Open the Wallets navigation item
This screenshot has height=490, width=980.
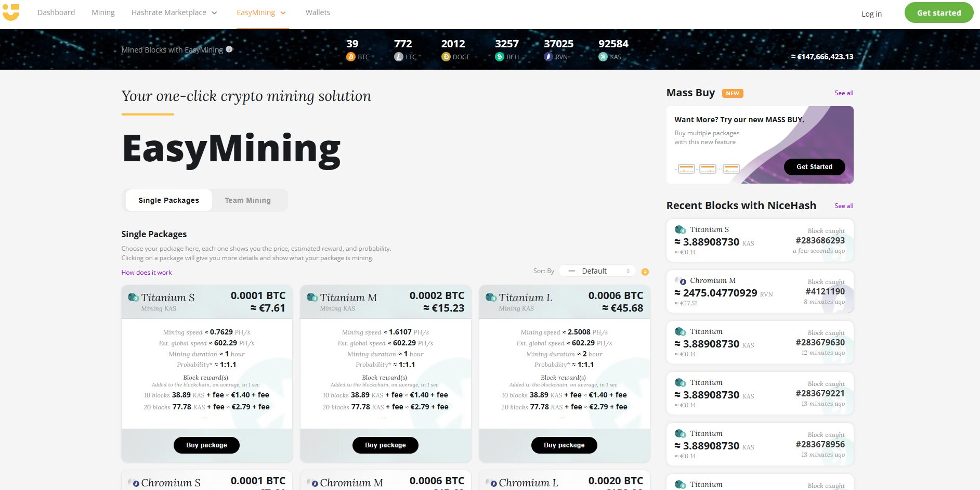[x=317, y=12]
